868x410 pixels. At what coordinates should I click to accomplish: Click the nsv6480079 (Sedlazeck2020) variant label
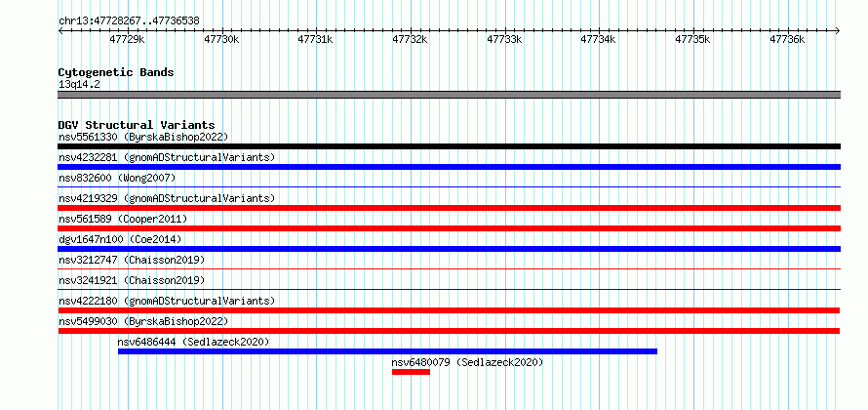pyautogui.click(x=468, y=362)
